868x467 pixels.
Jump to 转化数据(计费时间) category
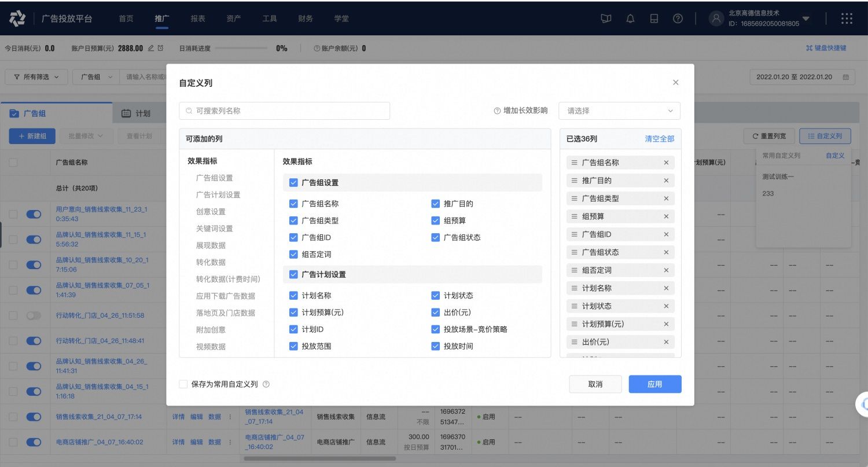pos(228,279)
